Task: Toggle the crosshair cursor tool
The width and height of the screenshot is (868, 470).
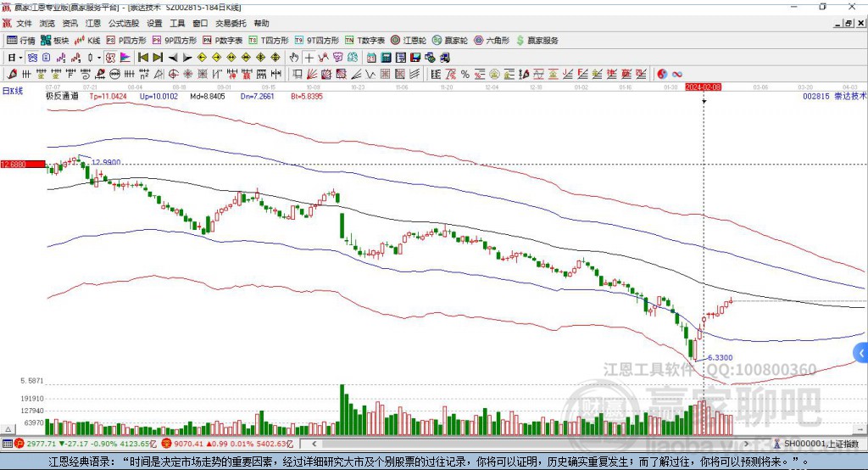Action: tap(309, 58)
